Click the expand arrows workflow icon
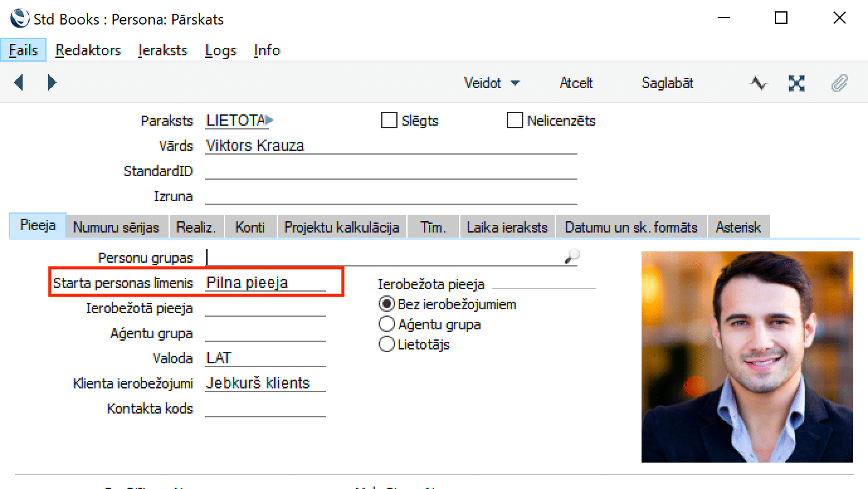The image size is (868, 489). point(797,83)
